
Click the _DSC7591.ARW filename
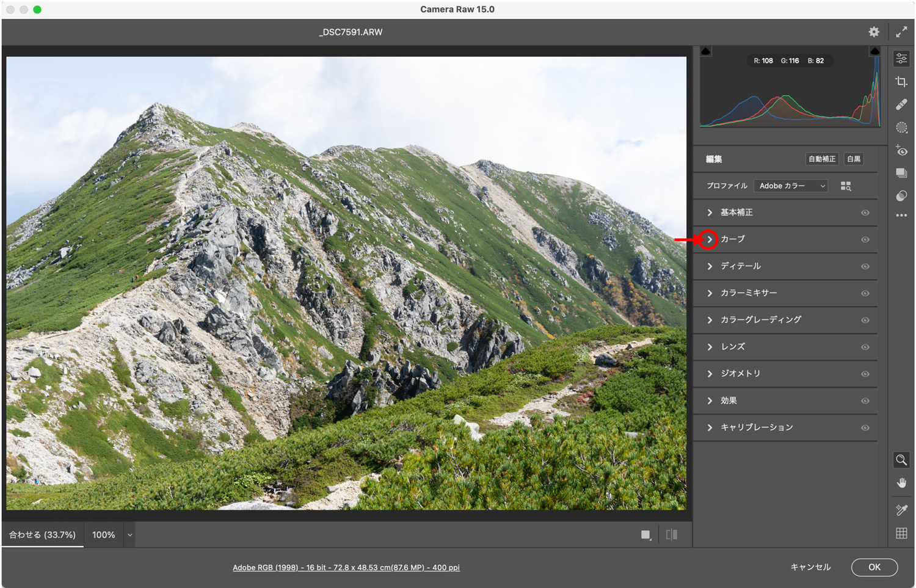point(351,32)
